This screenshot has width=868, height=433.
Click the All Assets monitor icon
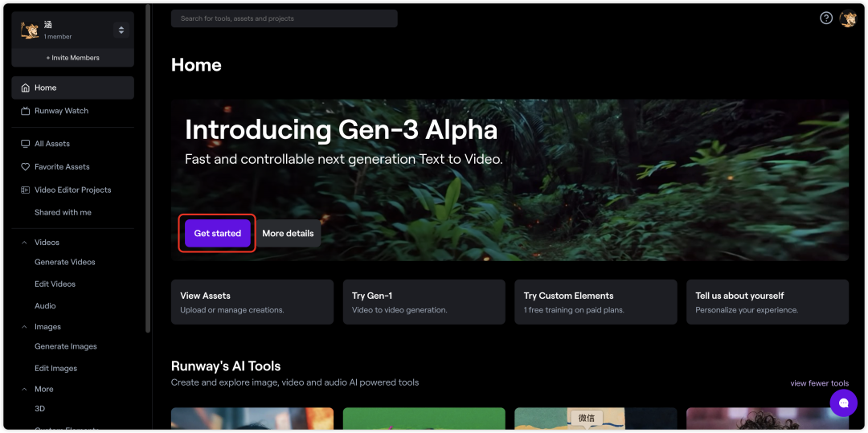pos(26,144)
